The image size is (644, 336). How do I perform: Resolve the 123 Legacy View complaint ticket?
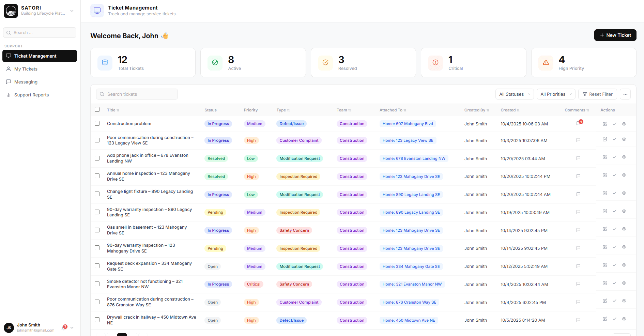[614, 139]
